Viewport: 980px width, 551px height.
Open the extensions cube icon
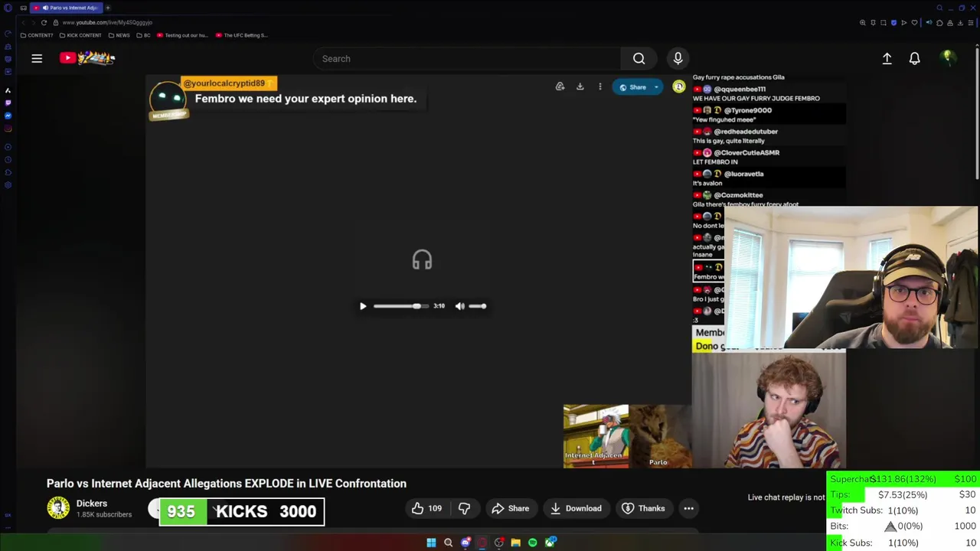pos(939,23)
